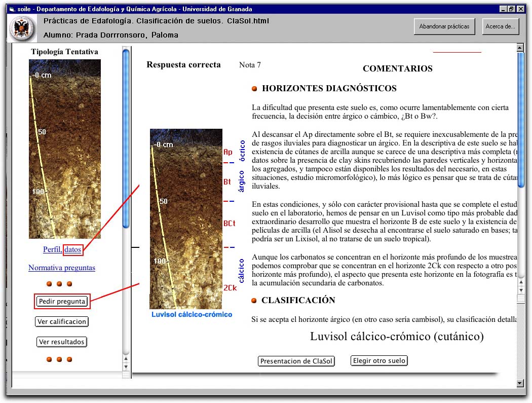Viewport: 532px width, 403px height.
Task: Click the Nota 7 grade text
Action: point(250,65)
